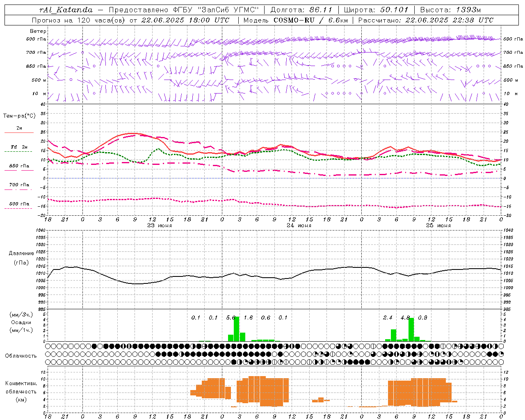Click the Осадки panel label
Viewport: 525px width, 420px height.
coord(21,322)
